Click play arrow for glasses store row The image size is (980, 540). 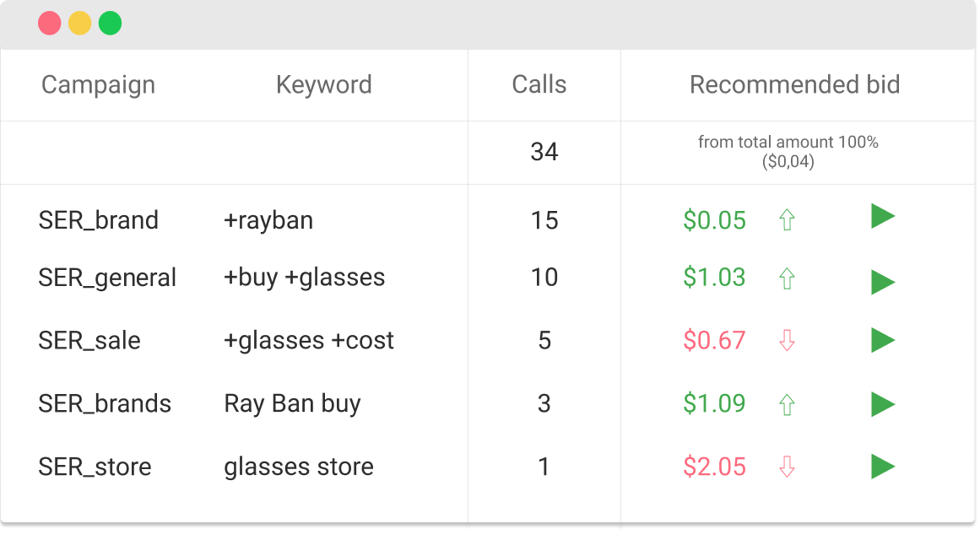[882, 467]
